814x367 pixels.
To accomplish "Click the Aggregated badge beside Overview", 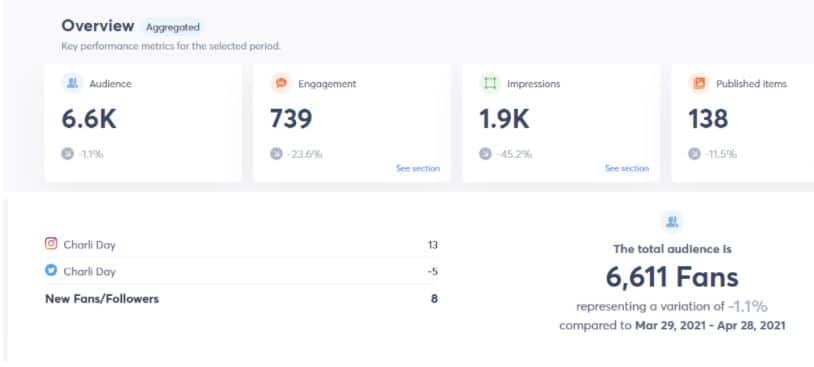I will (173, 27).
